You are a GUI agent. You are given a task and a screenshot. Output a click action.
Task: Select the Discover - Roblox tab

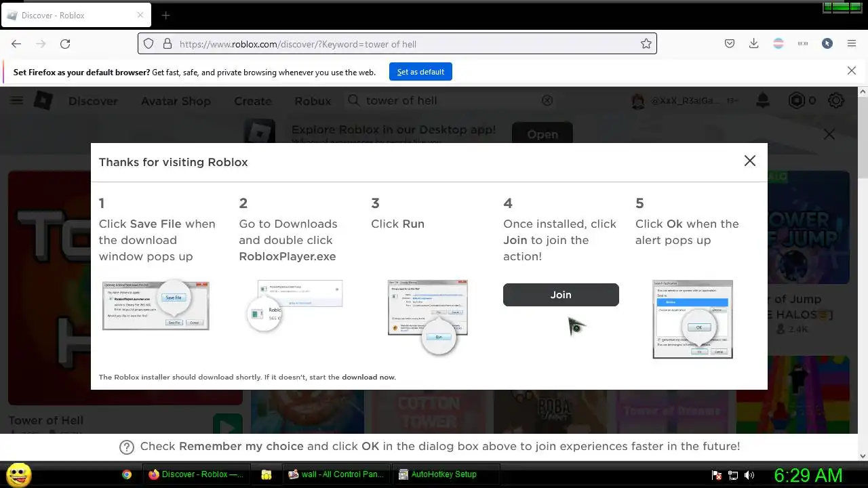tap(75, 15)
